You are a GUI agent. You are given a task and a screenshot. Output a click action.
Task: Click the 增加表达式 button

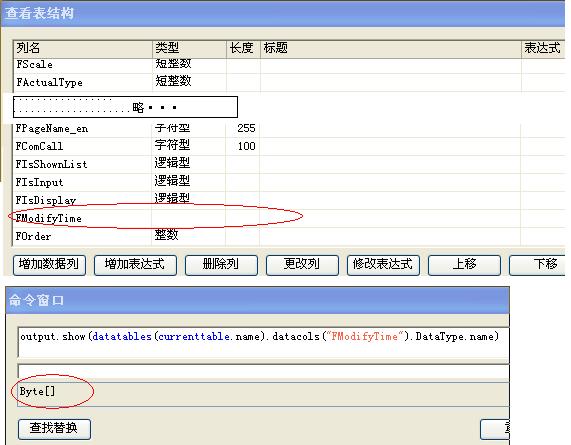(135, 265)
